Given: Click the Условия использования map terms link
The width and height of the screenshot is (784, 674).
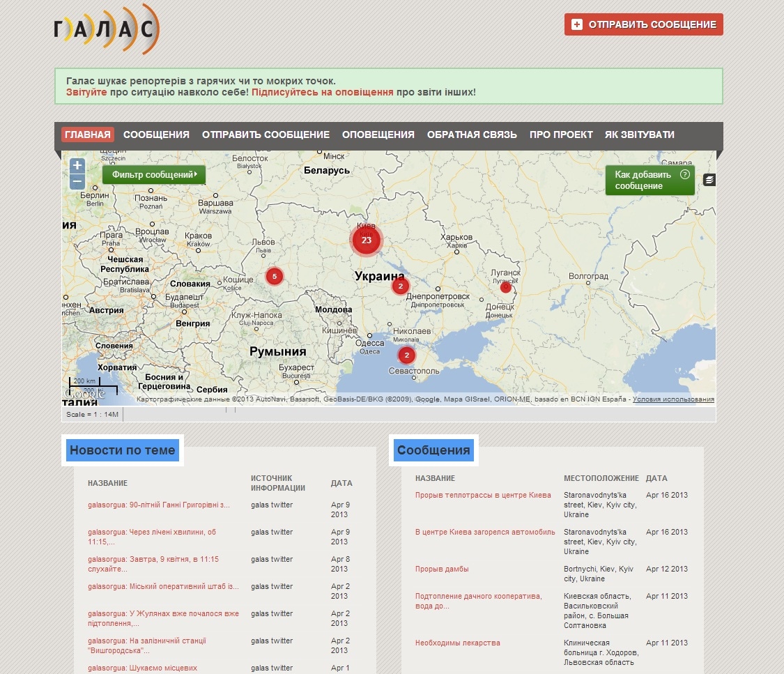Looking at the screenshot, I should point(673,399).
